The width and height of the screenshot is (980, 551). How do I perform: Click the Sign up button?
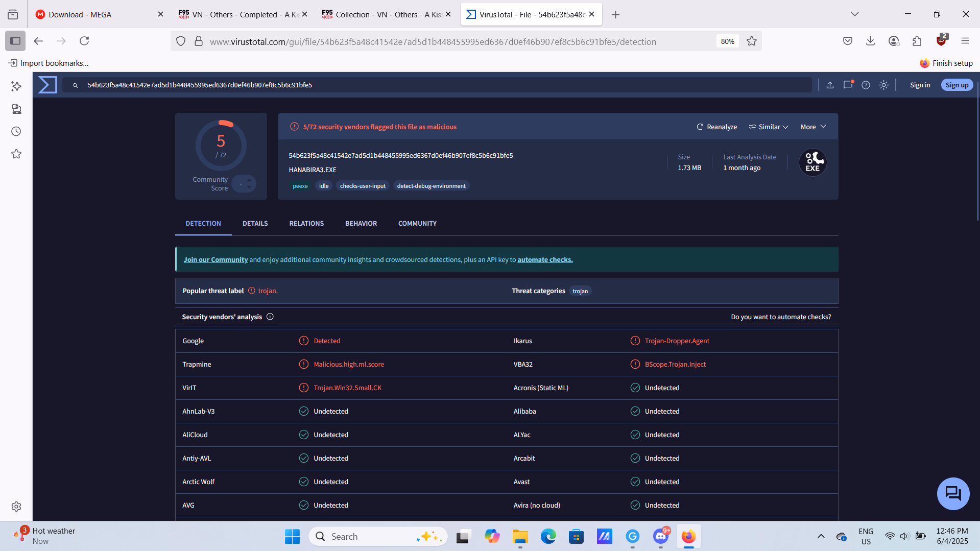point(957,85)
